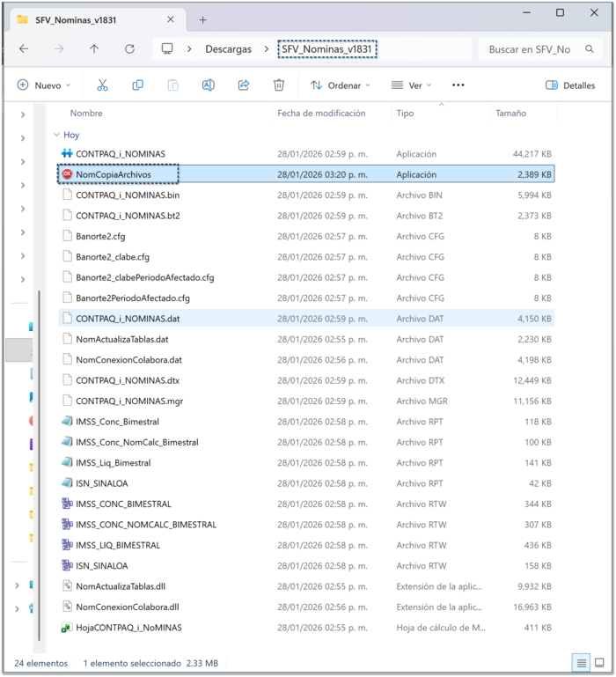Switch to details list view in status bar
This screenshot has height=677, width=616.
pos(581,662)
